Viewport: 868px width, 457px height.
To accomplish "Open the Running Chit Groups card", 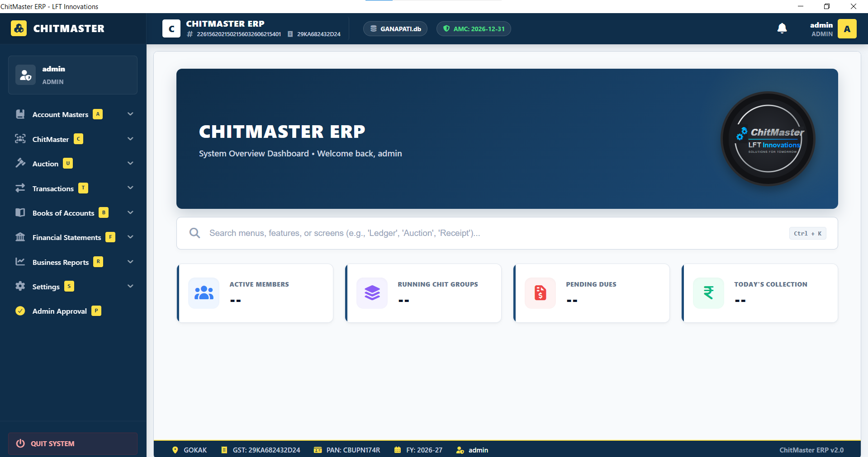I will (423, 293).
